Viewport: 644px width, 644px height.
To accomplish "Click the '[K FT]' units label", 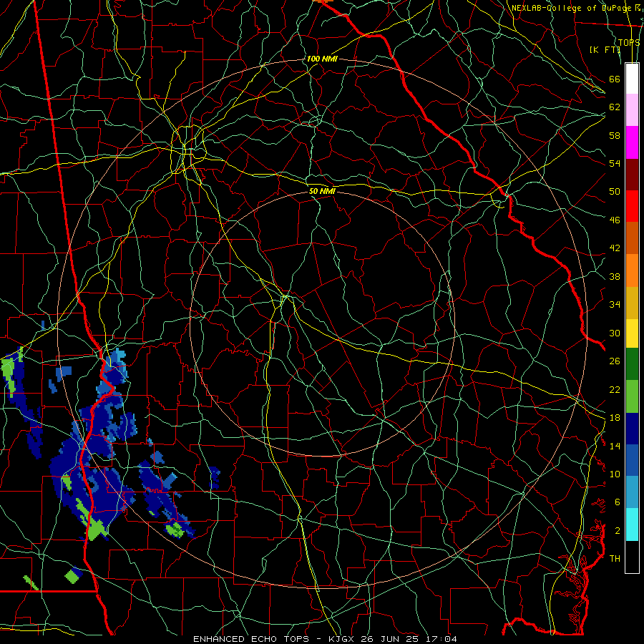I will pyautogui.click(x=605, y=49).
